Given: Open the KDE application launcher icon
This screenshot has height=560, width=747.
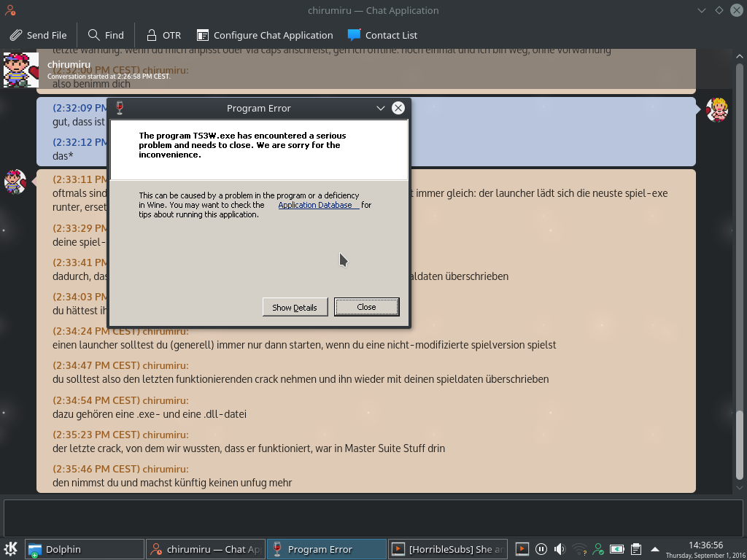Looking at the screenshot, I should [x=10, y=549].
